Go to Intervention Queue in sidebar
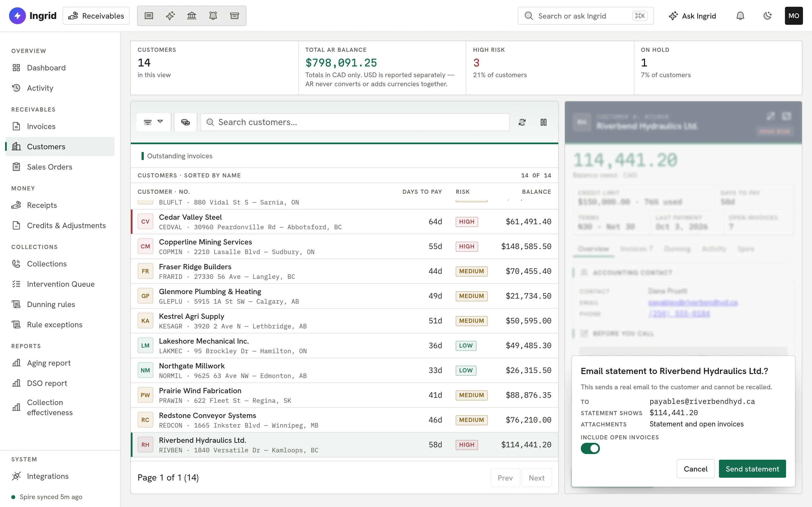 [x=60, y=284]
